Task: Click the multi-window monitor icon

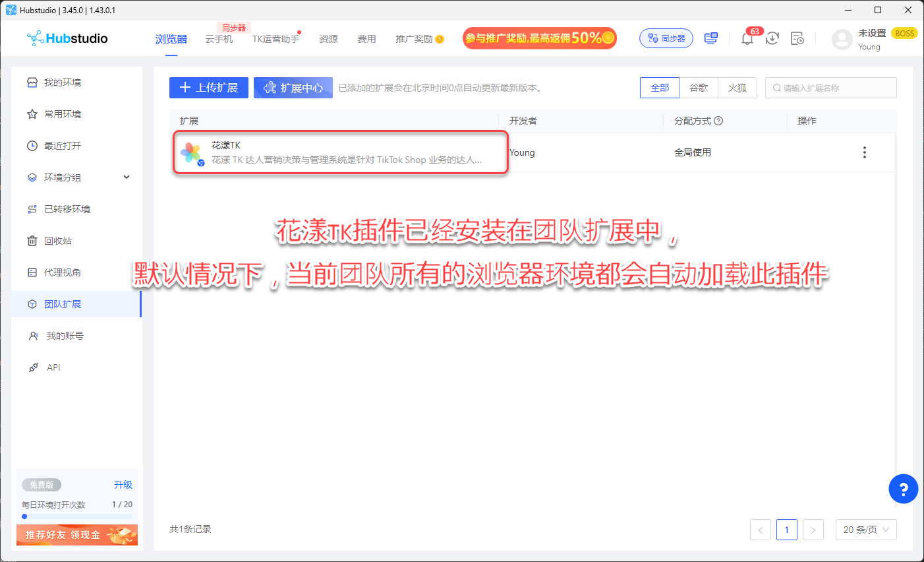Action: pos(711,39)
